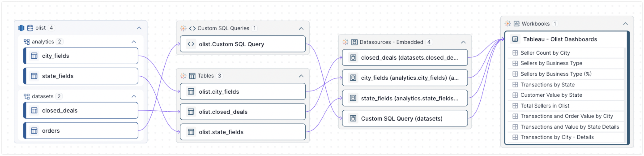This screenshot has width=644, height=156.
Task: Collapse the Workbooks group
Action: (x=625, y=24)
